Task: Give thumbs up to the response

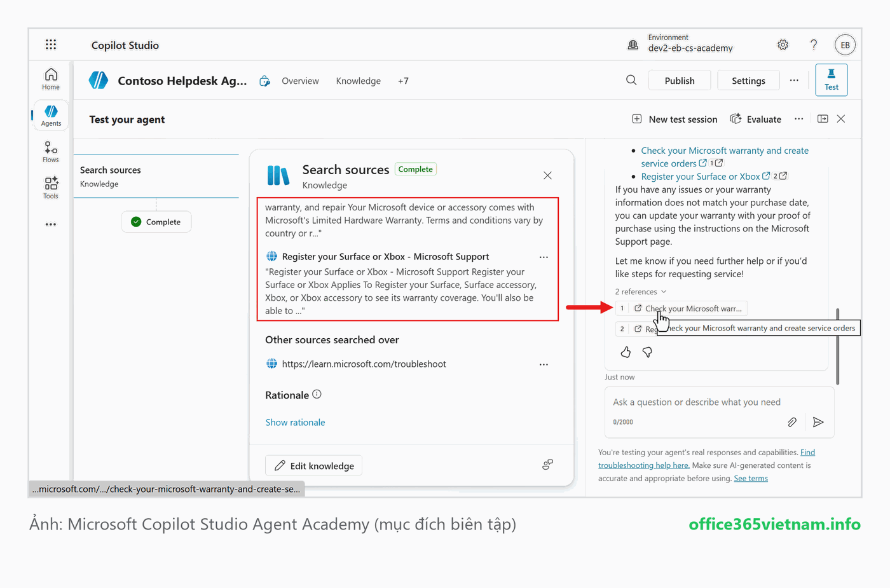Action: click(x=626, y=352)
